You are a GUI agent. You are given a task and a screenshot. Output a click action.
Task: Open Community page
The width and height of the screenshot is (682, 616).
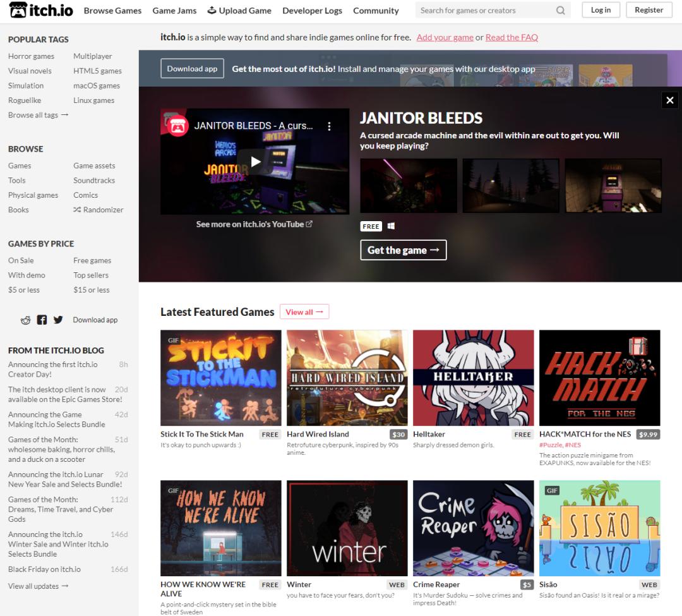tap(376, 11)
